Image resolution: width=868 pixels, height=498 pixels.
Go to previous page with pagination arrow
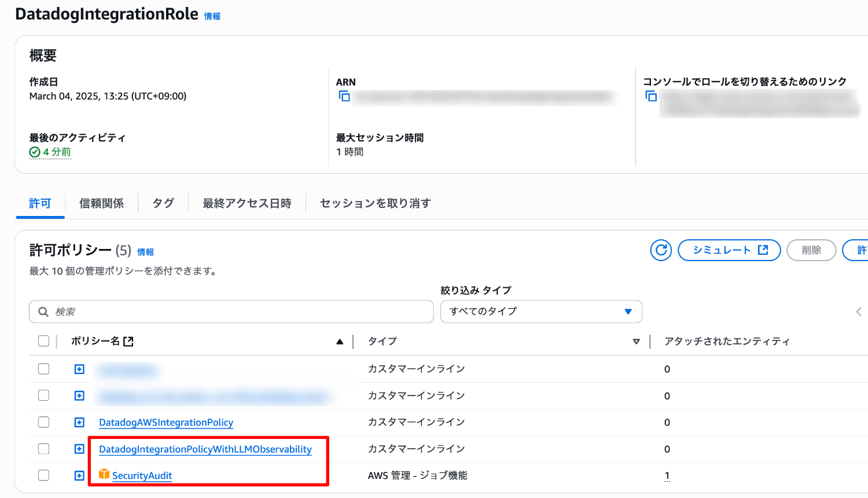(859, 312)
